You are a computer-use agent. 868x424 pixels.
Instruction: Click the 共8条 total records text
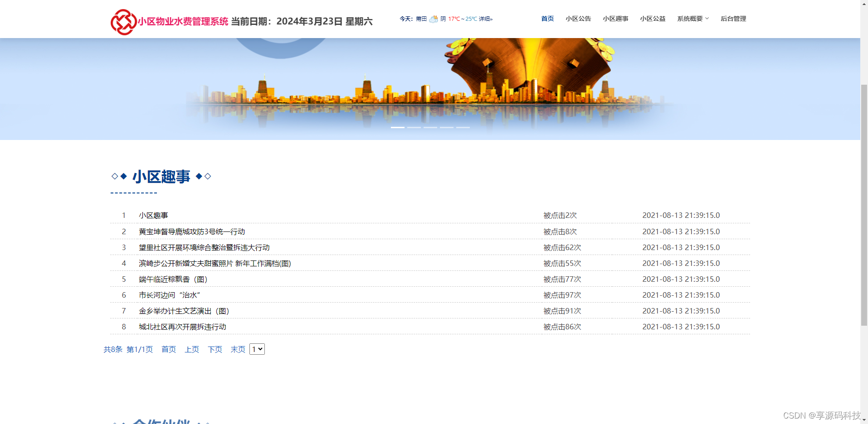coord(113,349)
